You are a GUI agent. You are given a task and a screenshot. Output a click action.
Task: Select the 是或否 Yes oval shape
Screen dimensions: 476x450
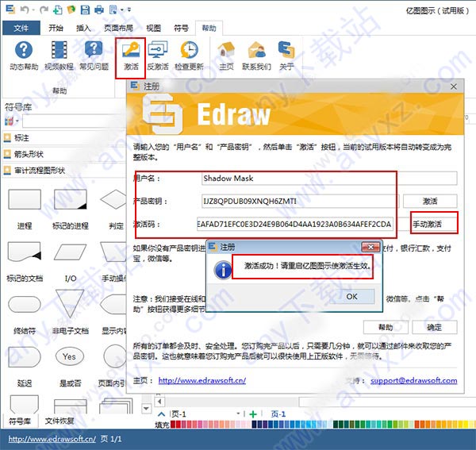70,357
